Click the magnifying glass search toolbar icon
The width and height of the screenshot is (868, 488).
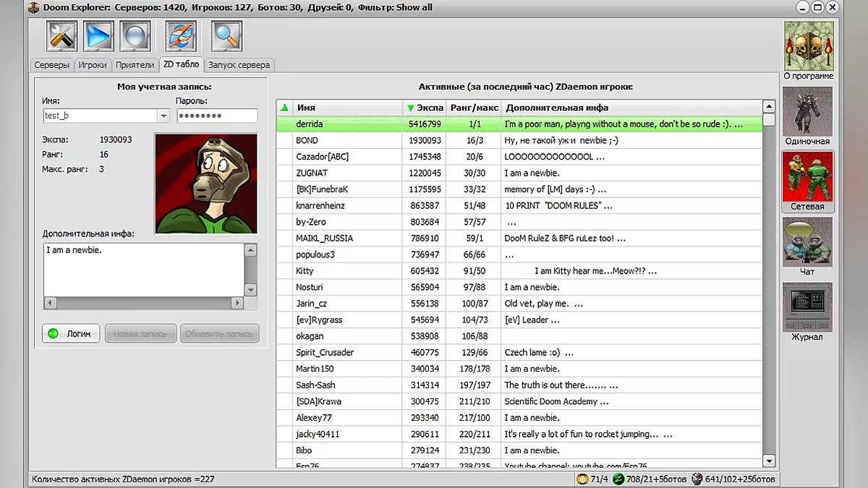coord(226,35)
